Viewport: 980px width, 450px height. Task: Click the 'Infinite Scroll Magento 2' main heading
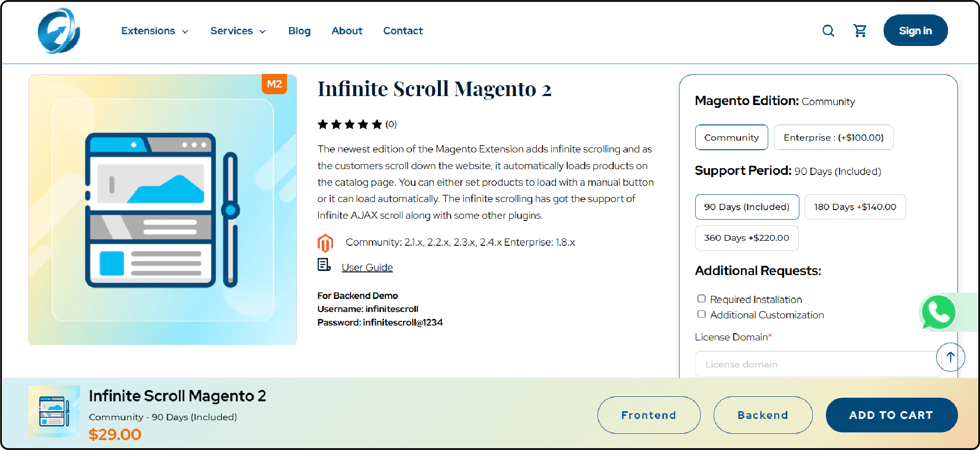(434, 89)
